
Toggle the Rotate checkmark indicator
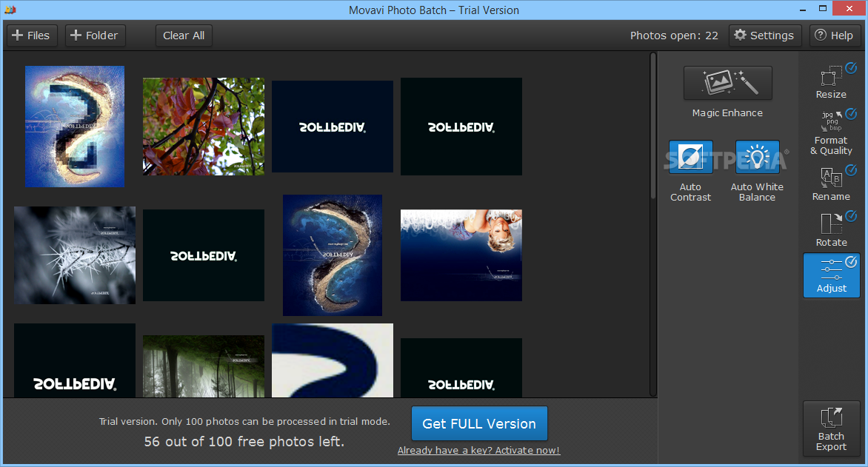(x=851, y=216)
